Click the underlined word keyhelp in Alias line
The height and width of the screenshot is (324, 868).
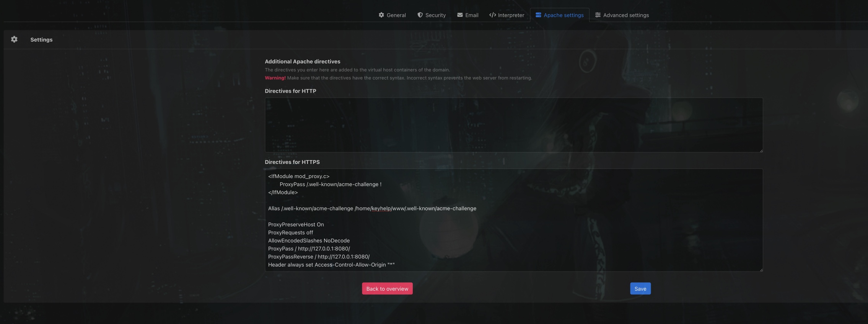381,208
